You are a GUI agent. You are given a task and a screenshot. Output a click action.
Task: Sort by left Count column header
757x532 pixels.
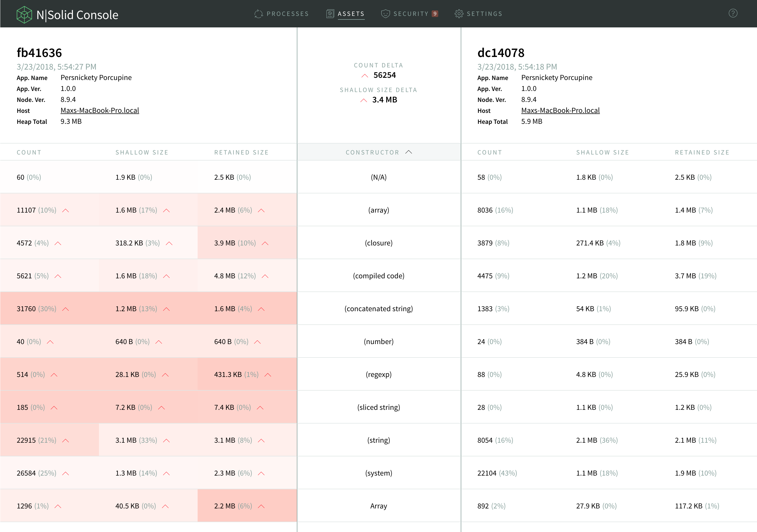click(29, 152)
